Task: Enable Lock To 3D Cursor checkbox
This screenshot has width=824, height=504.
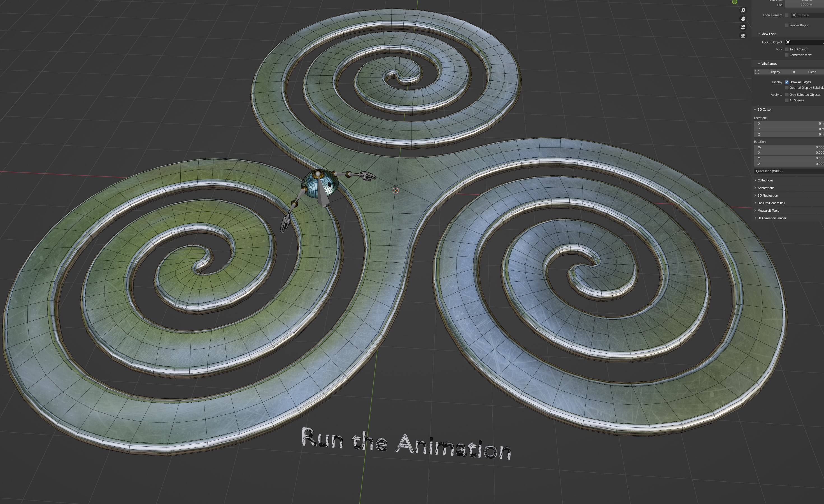Action: coord(787,50)
